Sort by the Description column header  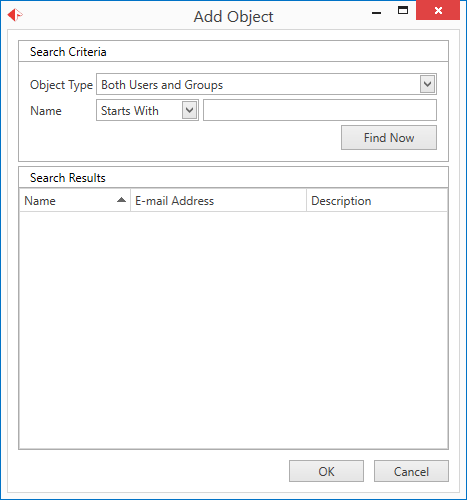point(377,201)
